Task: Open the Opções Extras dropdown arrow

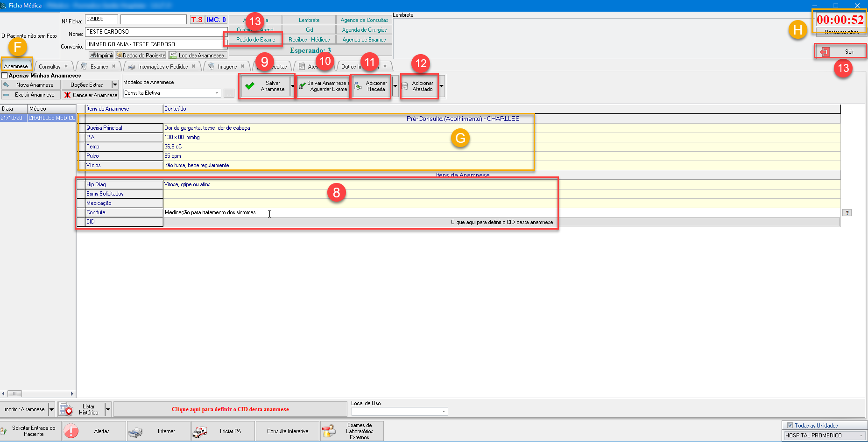Action: pos(115,84)
